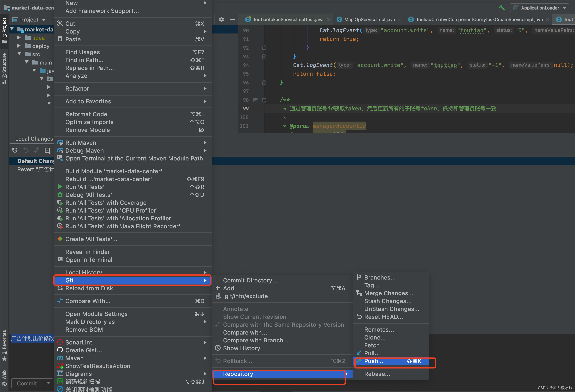Viewport: 575px width, 392px height.
Task: Choose Create 'All Tests'...
Action: pyautogui.click(x=133, y=239)
